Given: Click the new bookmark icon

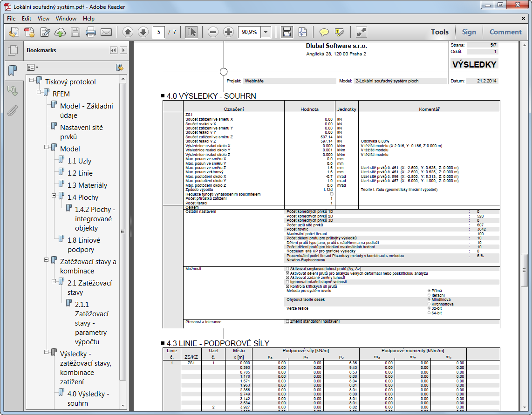Looking at the screenshot, I should click(119, 68).
